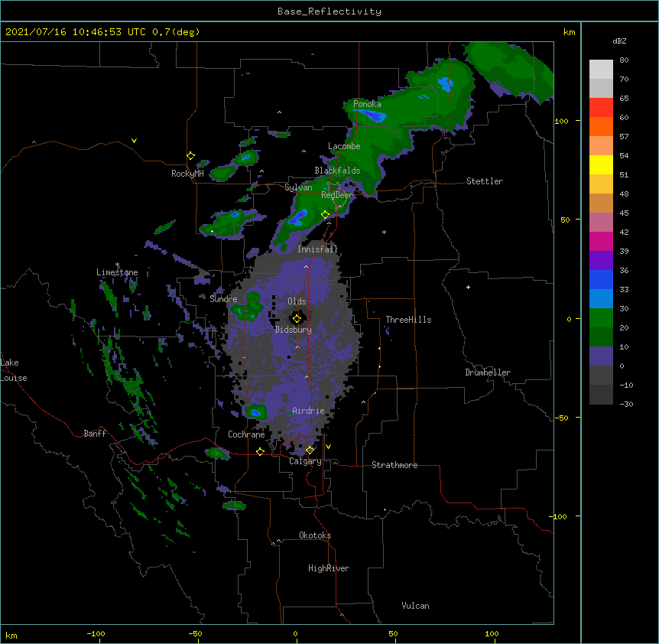Click the Cochrane city label

click(x=246, y=434)
